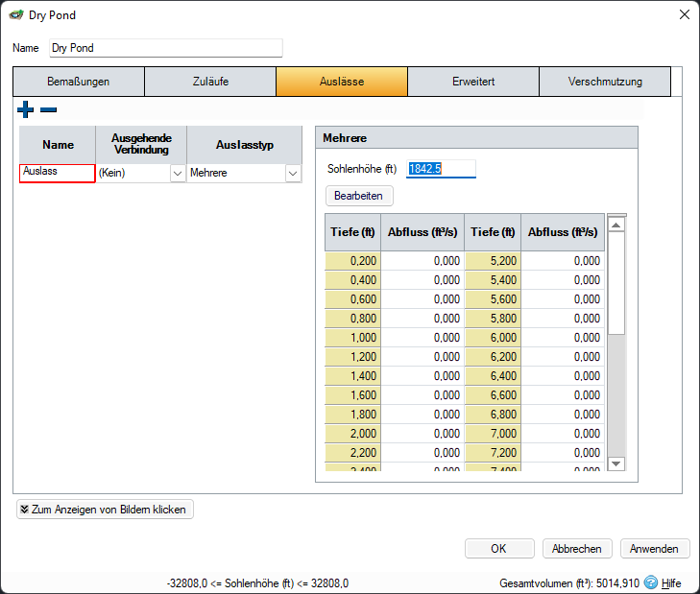Select Tiefe cell 6,600
The width and height of the screenshot is (700, 594).
pos(493,395)
